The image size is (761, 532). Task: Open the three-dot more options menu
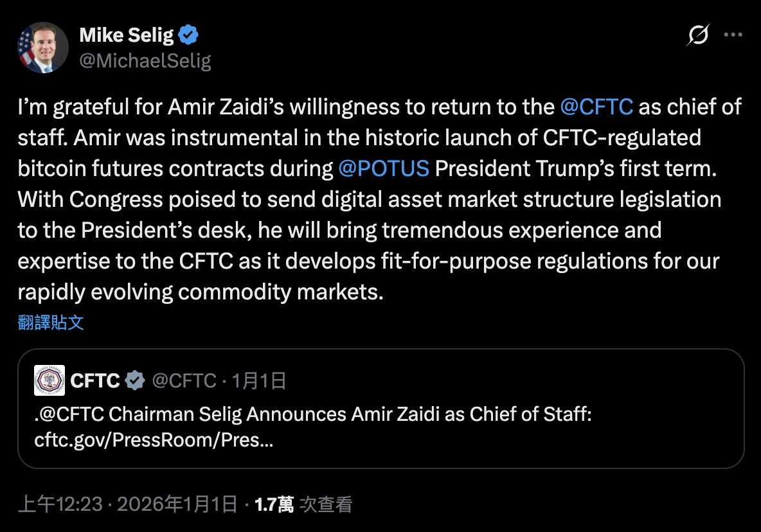pos(733,35)
